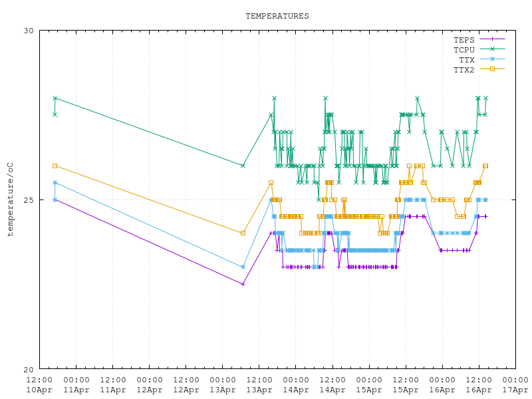Click the TTX star marker at 23 degrees
532x399 pixels.
tap(243, 267)
